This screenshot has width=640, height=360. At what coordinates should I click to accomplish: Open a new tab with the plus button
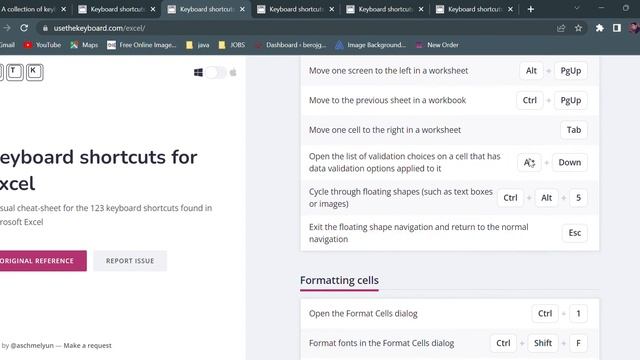(x=531, y=9)
